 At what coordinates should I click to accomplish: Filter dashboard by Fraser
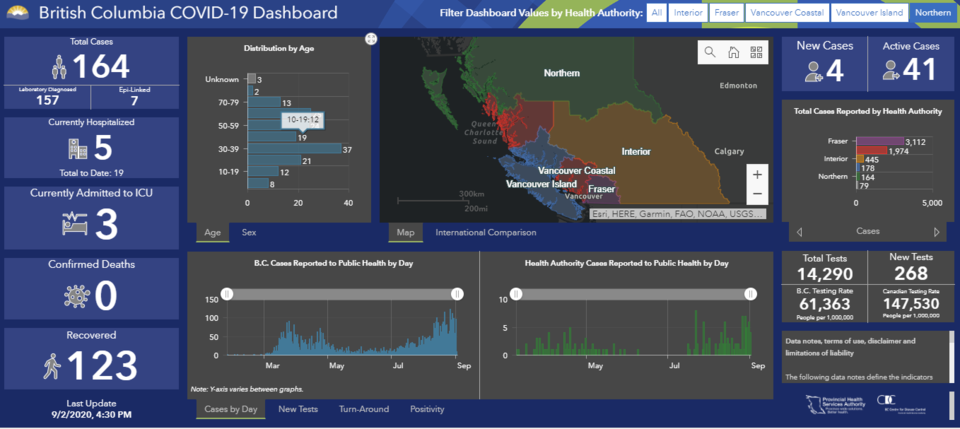click(727, 12)
